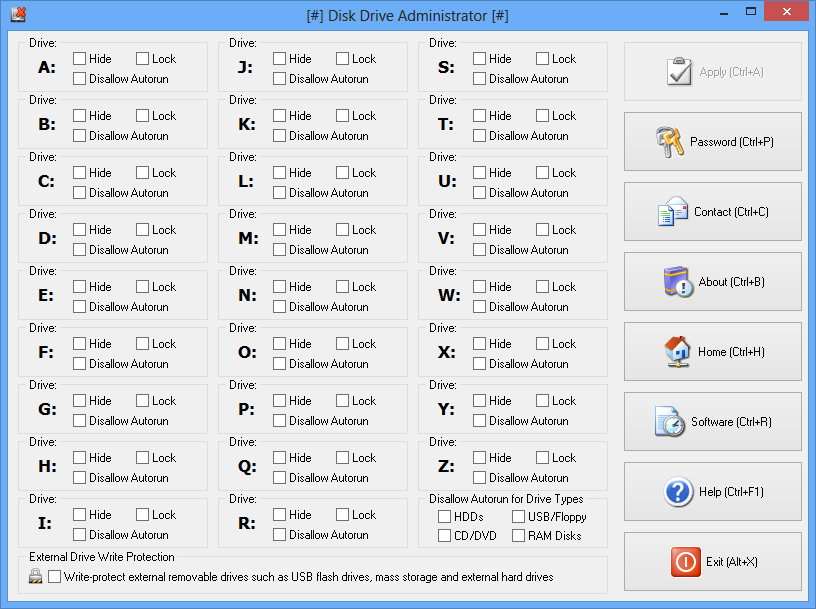
Task: Click the book info icon on About
Action: coord(679,282)
